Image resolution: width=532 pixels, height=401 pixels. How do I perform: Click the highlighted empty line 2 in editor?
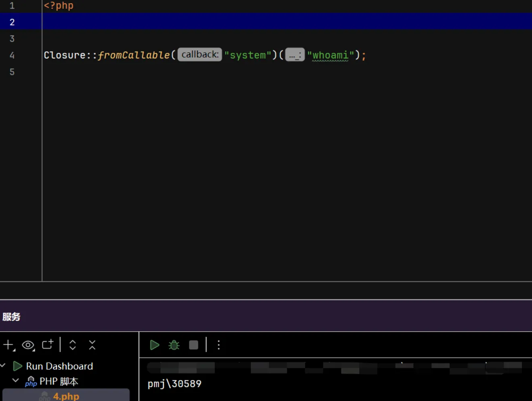coord(287,22)
